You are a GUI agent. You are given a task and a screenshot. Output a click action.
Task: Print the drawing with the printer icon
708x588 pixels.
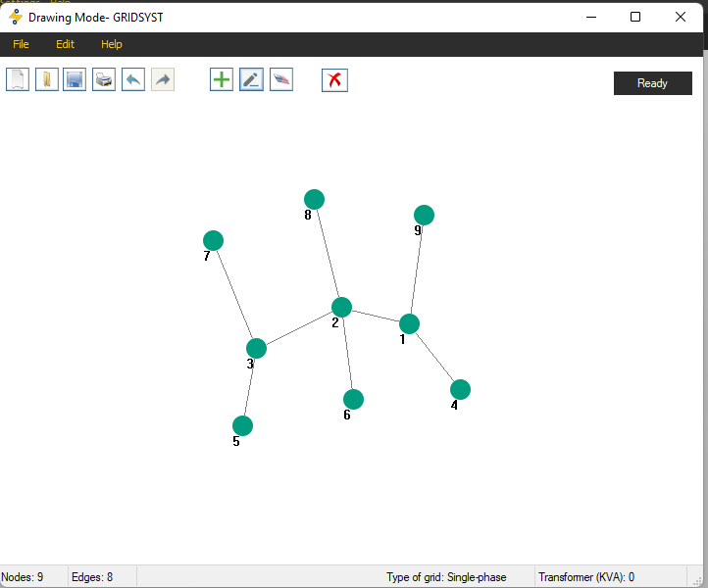[x=104, y=79]
